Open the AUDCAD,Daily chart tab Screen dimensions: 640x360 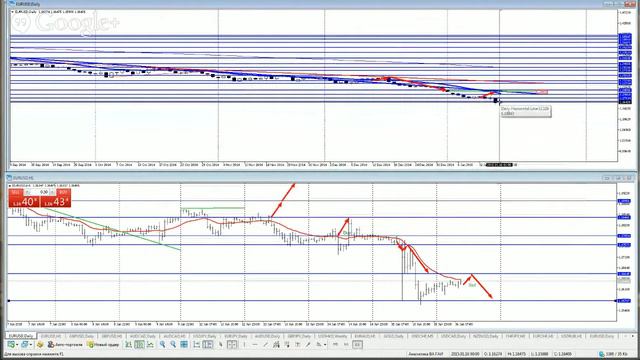pos(143,336)
